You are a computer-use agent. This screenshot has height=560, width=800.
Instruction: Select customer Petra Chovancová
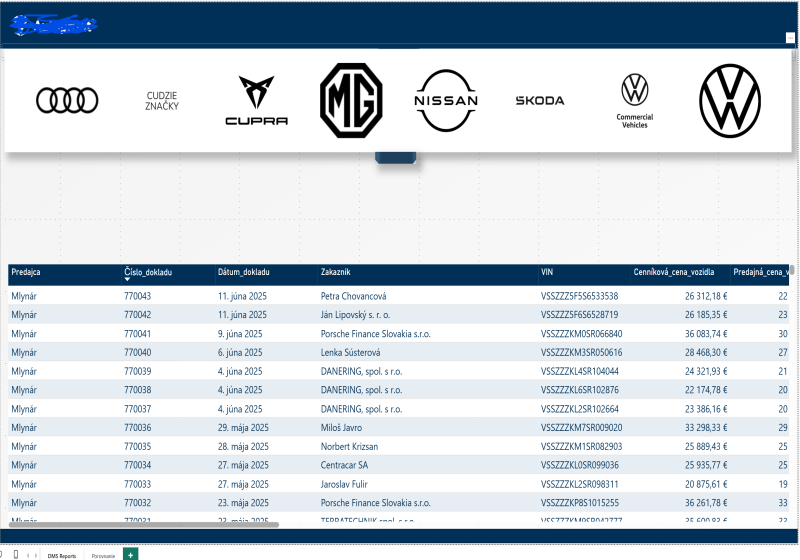tap(353, 296)
